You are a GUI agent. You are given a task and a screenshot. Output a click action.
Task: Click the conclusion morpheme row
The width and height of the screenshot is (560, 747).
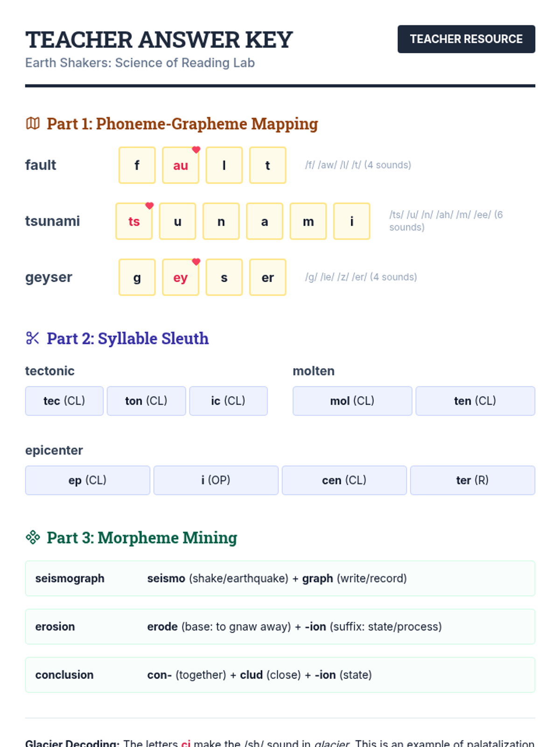tap(280, 675)
